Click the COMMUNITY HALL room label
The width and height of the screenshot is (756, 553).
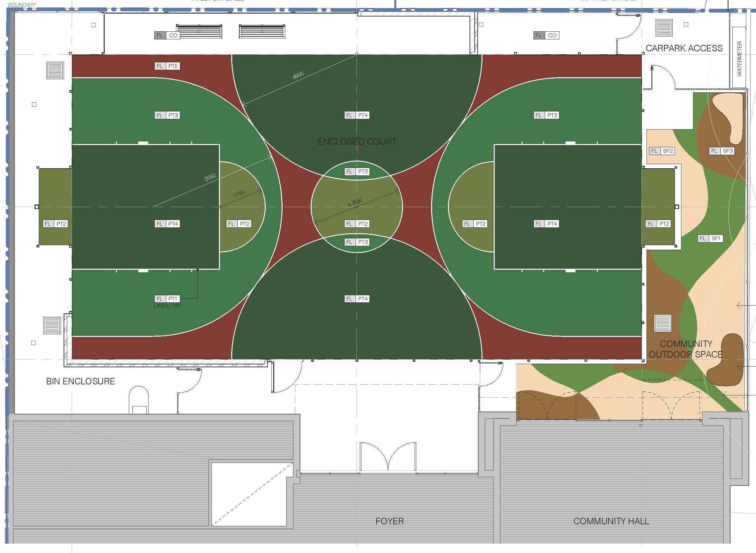[611, 521]
